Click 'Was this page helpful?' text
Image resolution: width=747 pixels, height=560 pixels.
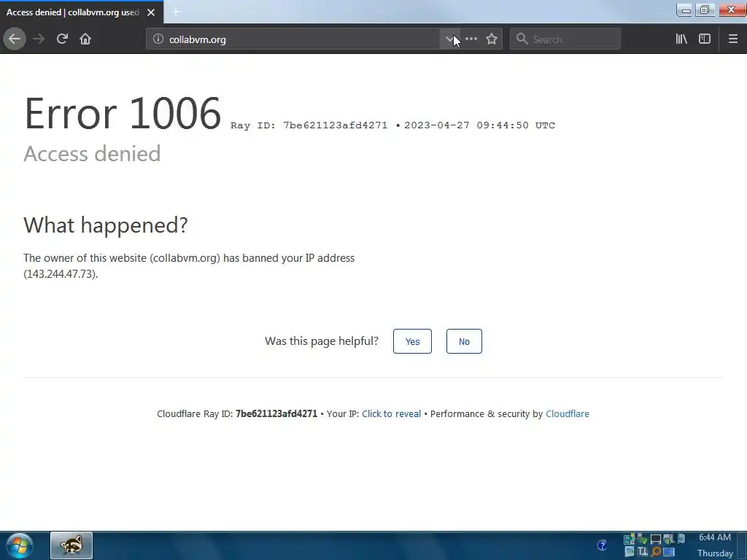pyautogui.click(x=322, y=341)
